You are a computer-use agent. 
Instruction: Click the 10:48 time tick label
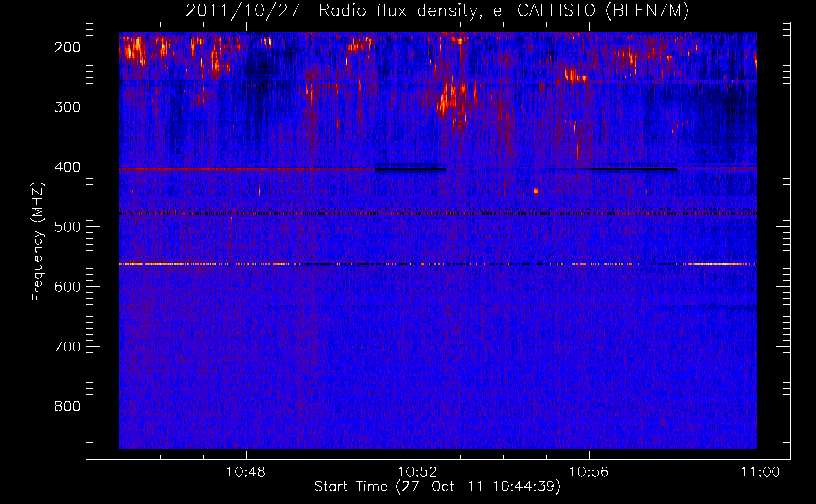246,472
